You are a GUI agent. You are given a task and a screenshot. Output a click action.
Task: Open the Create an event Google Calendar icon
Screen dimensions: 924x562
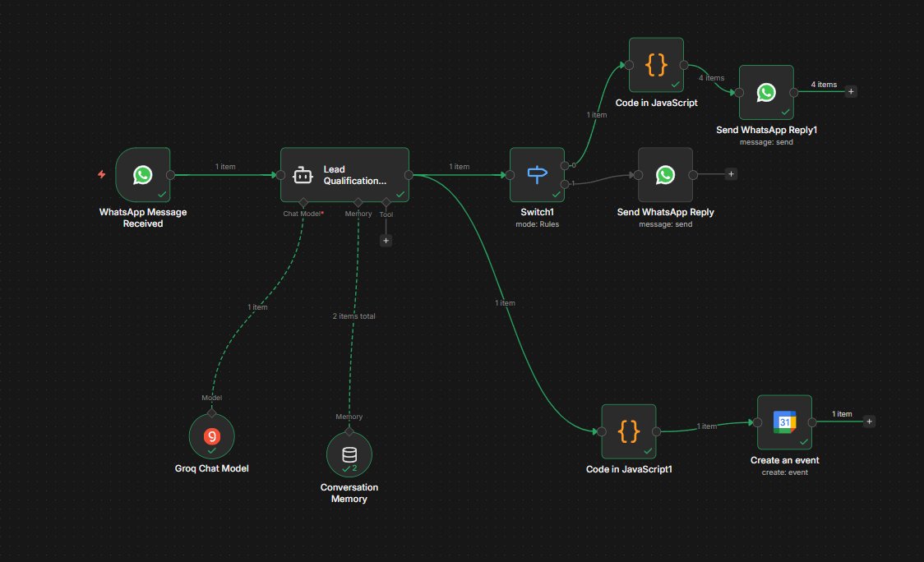[x=784, y=421]
